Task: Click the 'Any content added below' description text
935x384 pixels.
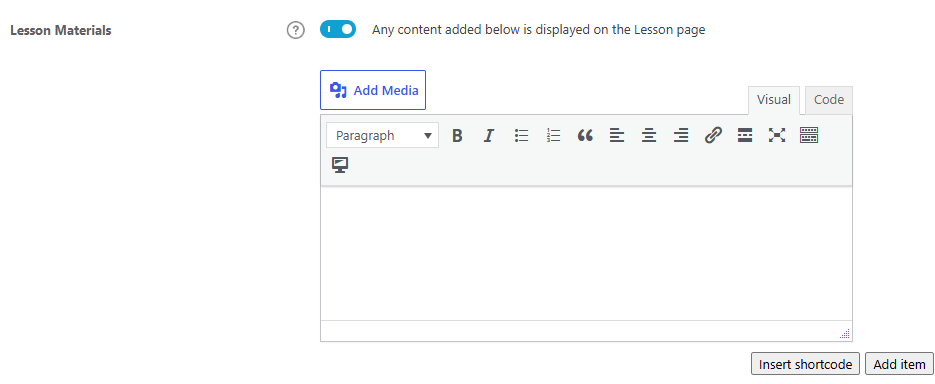Action: [538, 30]
